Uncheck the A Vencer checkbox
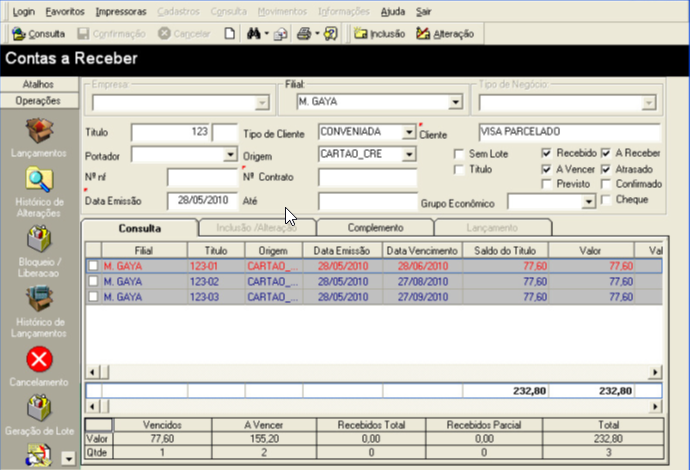This screenshot has height=470, width=690. pyautogui.click(x=547, y=169)
